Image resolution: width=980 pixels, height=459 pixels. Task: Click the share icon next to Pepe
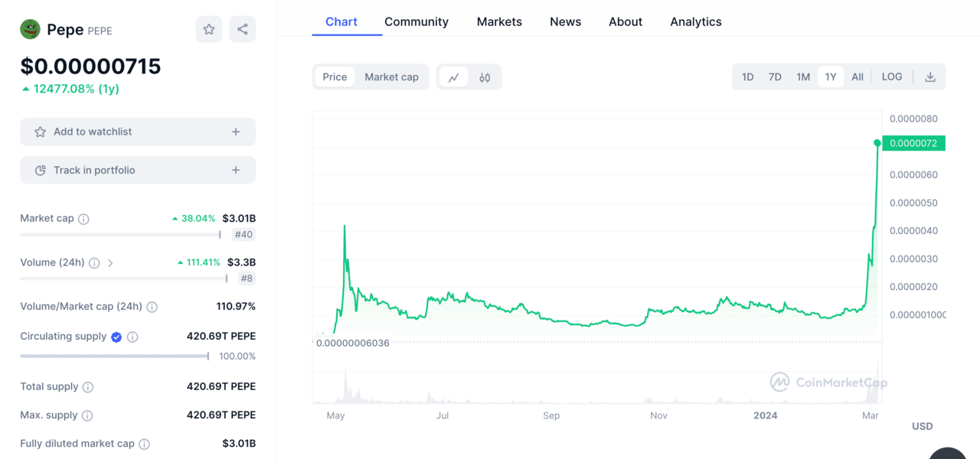coord(243,30)
